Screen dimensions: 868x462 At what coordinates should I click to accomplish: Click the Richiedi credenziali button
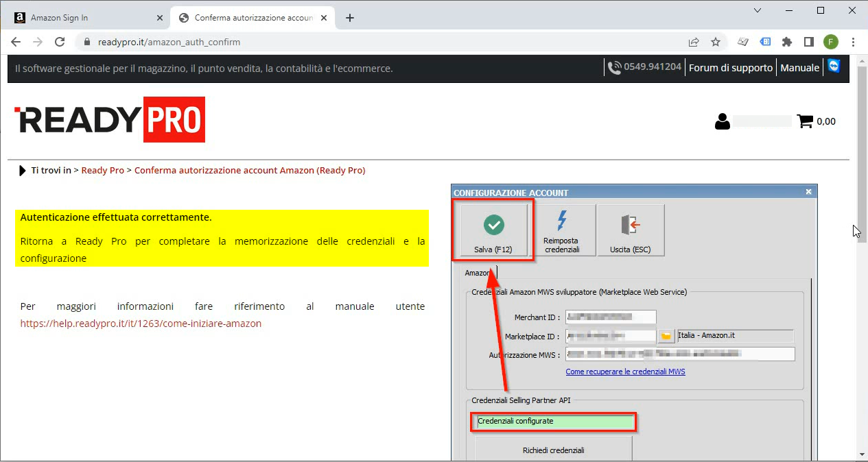coord(553,450)
